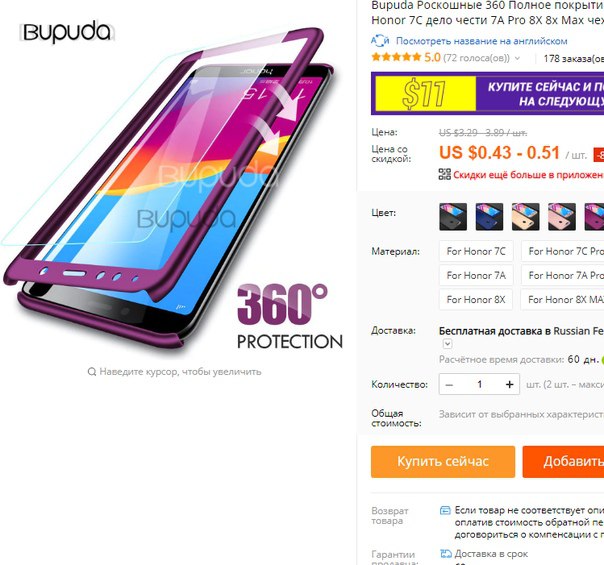Click the quantity input field
The width and height of the screenshot is (604, 565).
(480, 384)
